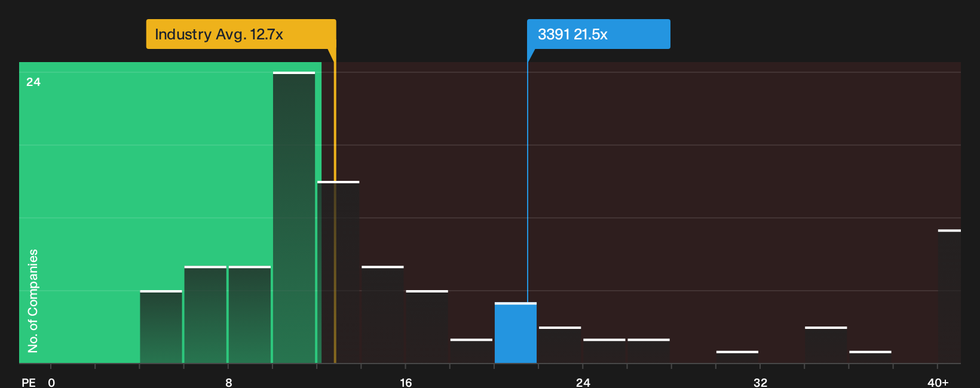Click the Industry Avg. 12.7x label

[241, 34]
